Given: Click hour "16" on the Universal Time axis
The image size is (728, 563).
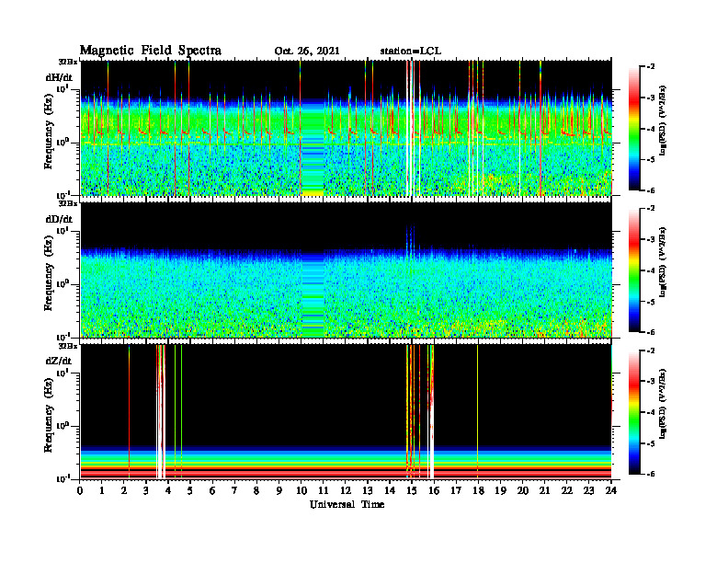Looking at the screenshot, I should pyautogui.click(x=434, y=491).
